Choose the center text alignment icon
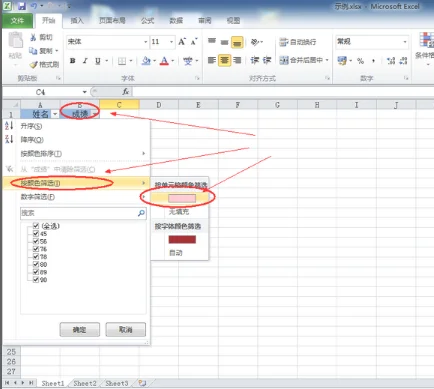 [x=224, y=60]
